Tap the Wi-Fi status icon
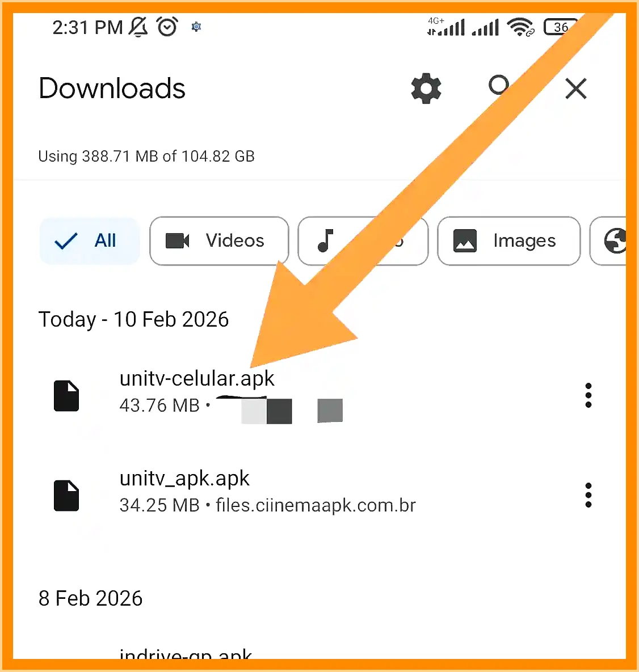The width and height of the screenshot is (639, 672). [520, 27]
